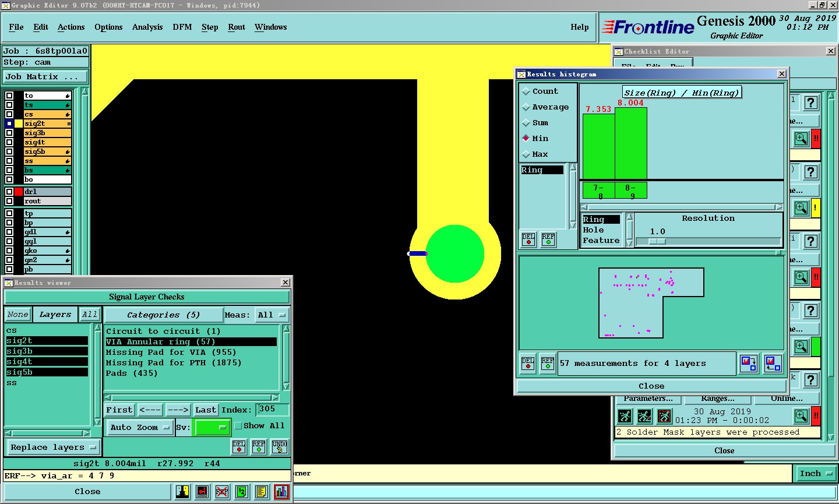
Task: Select the 'Circuit to circuit (1)' category
Action: (163, 332)
